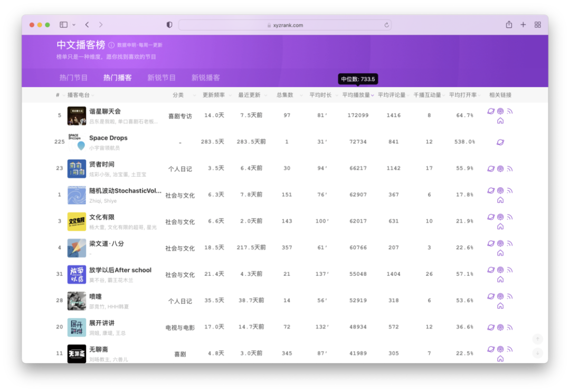Expand sidebar options chevron in Safari
The width and height of the screenshot is (570, 392).
[x=74, y=25]
